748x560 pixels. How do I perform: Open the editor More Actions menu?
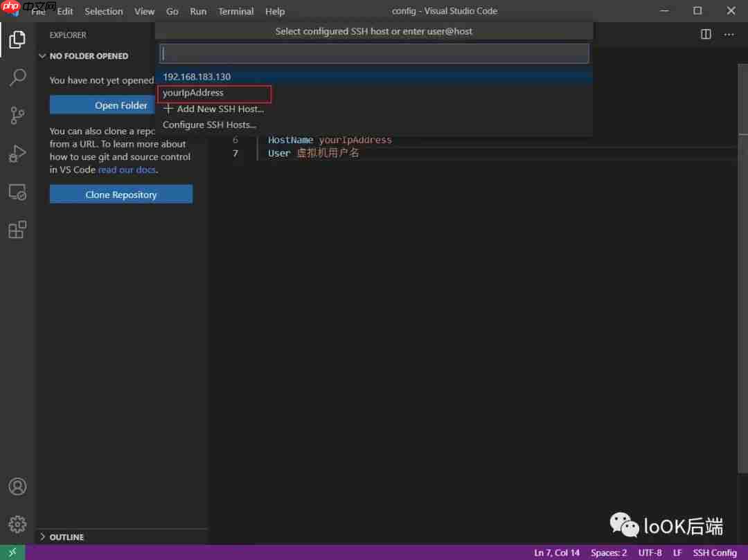[729, 33]
